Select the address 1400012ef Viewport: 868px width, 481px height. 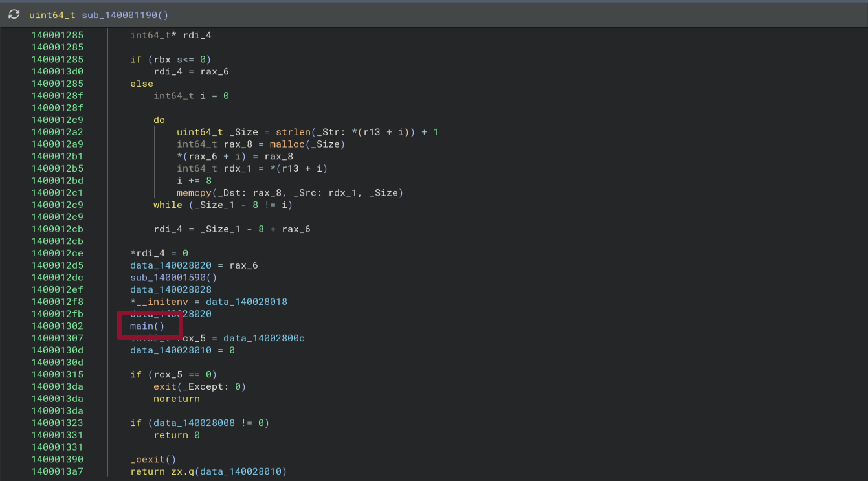pos(57,290)
